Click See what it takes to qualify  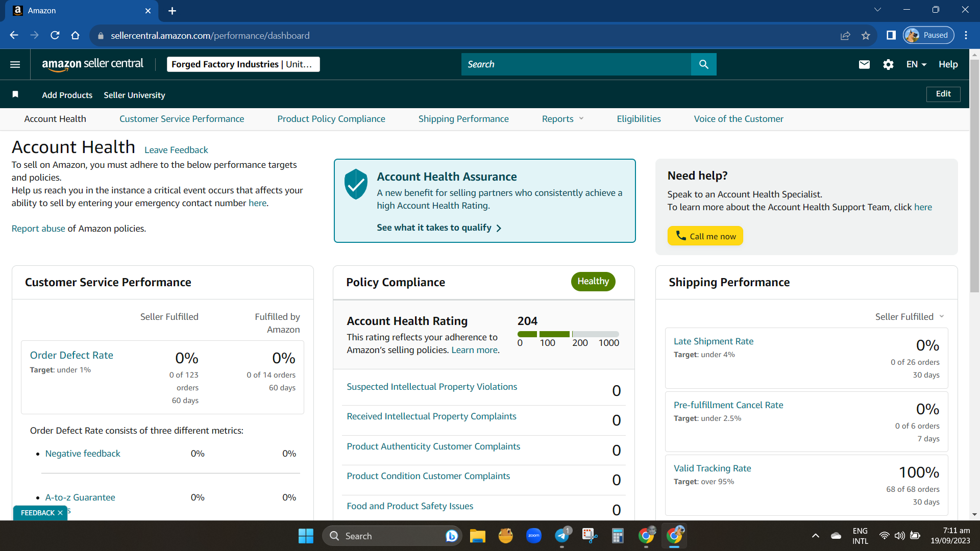click(439, 228)
